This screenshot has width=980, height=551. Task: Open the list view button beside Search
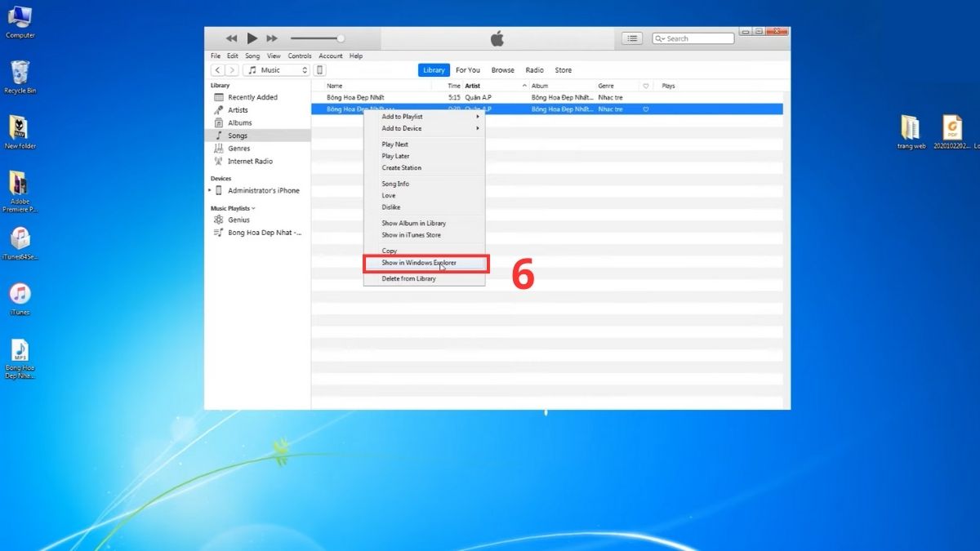632,38
